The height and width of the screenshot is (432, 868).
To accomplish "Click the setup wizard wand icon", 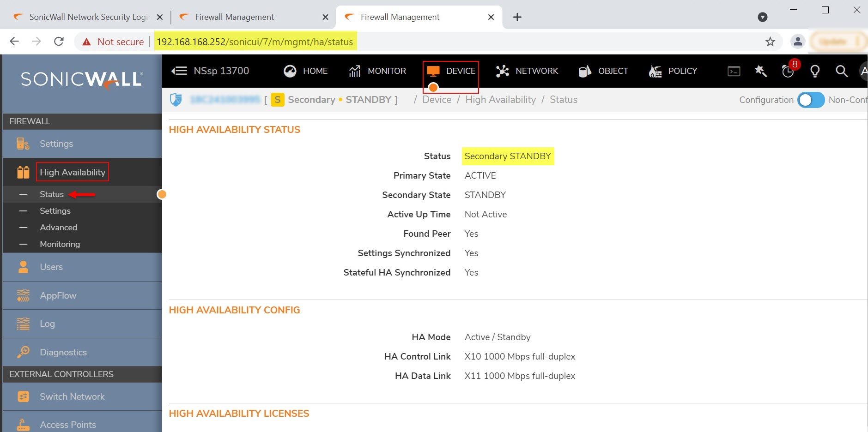I will tap(760, 71).
